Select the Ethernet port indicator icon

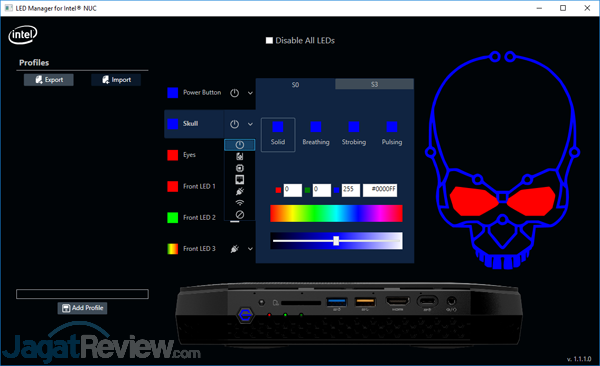click(x=240, y=180)
